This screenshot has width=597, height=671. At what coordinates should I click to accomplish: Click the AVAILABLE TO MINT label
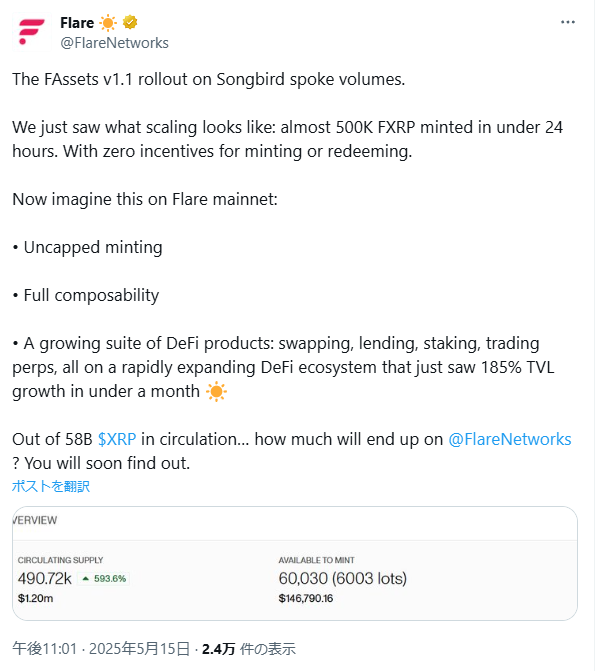click(316, 560)
